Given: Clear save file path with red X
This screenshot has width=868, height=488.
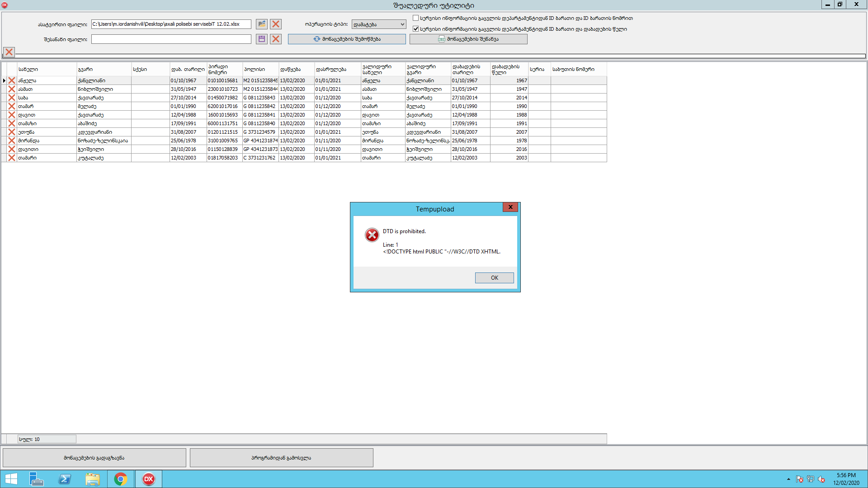Looking at the screenshot, I should pyautogui.click(x=276, y=39).
